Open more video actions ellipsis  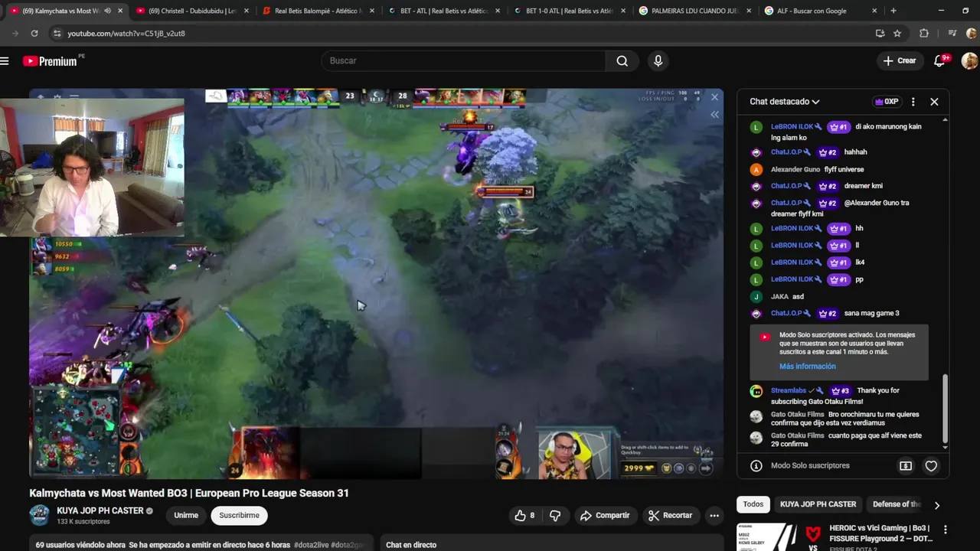(714, 516)
